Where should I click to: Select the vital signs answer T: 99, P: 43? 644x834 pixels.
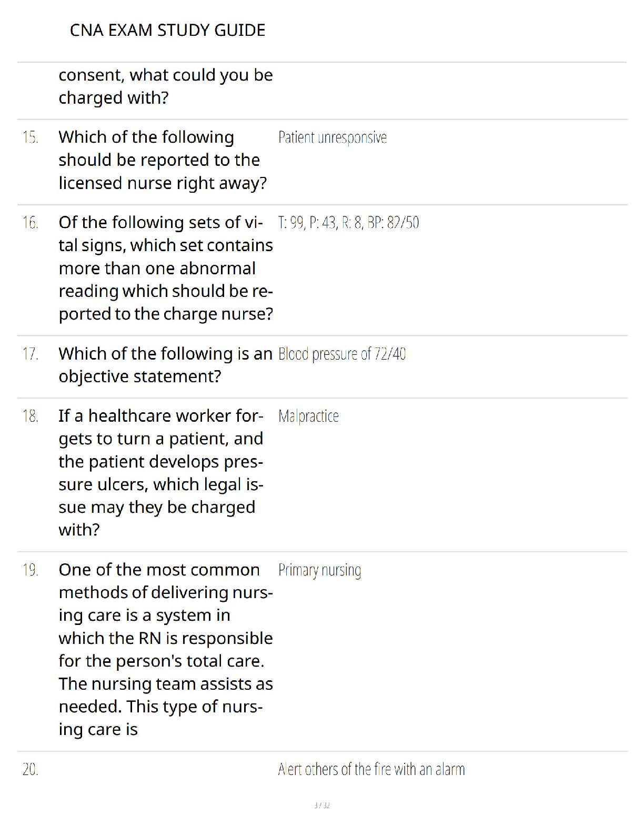349,223
